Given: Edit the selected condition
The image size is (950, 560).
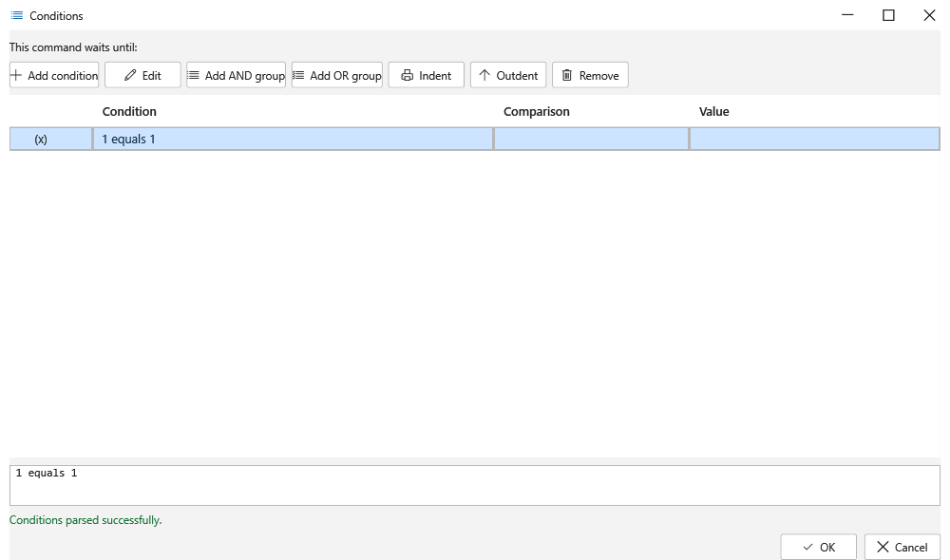Looking at the screenshot, I should [142, 75].
